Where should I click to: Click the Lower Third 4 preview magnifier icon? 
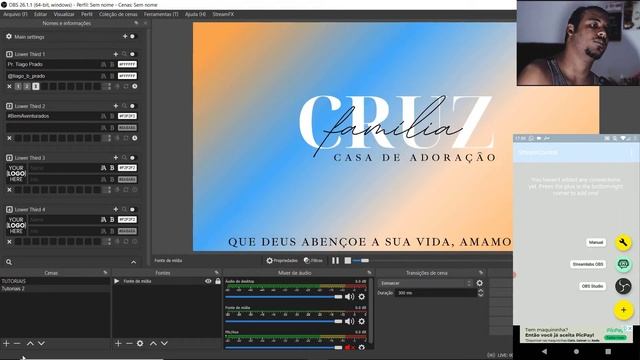[124, 209]
